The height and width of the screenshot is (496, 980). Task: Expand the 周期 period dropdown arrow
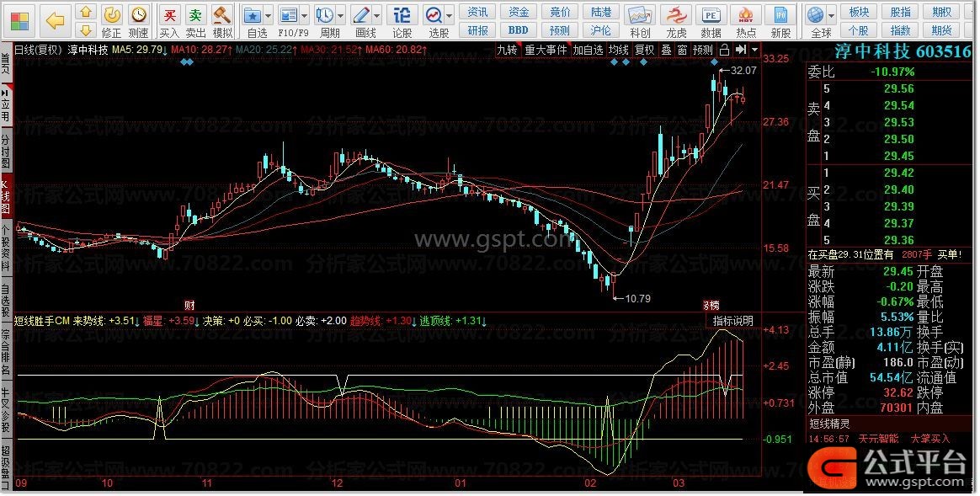pyautogui.click(x=341, y=15)
